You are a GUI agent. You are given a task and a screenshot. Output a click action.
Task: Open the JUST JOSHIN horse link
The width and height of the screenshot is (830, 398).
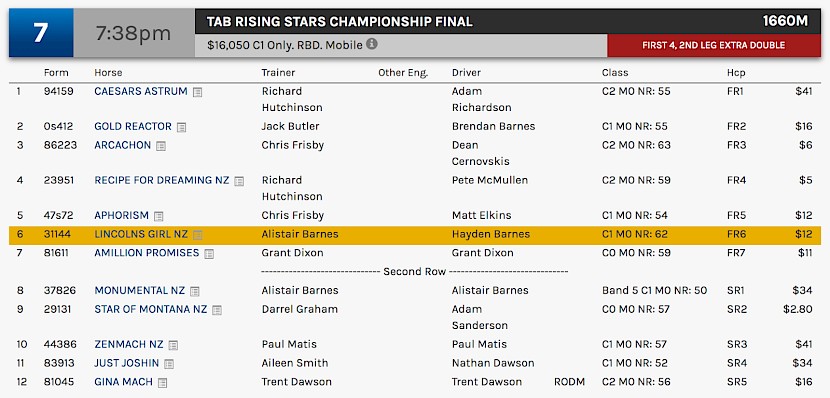[x=127, y=363]
